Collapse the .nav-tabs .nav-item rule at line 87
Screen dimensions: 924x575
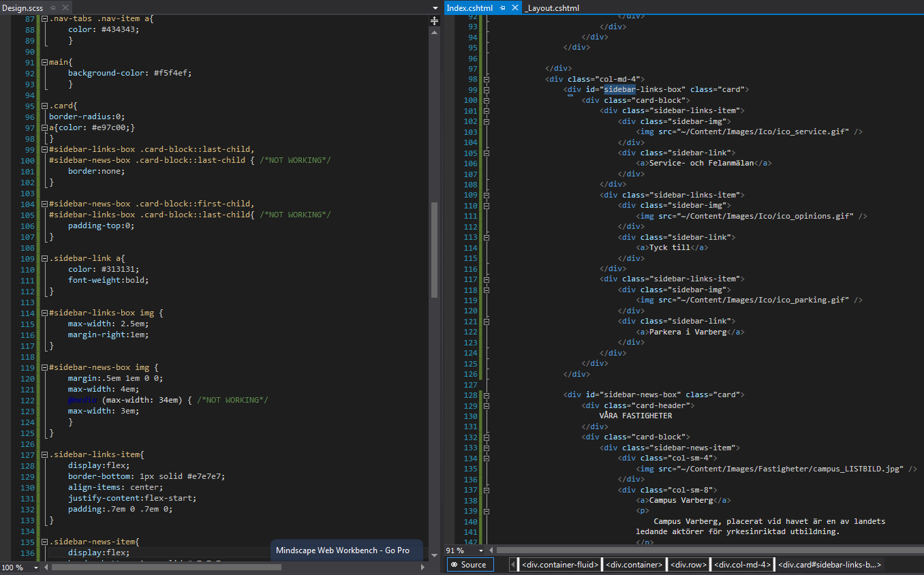[45, 19]
